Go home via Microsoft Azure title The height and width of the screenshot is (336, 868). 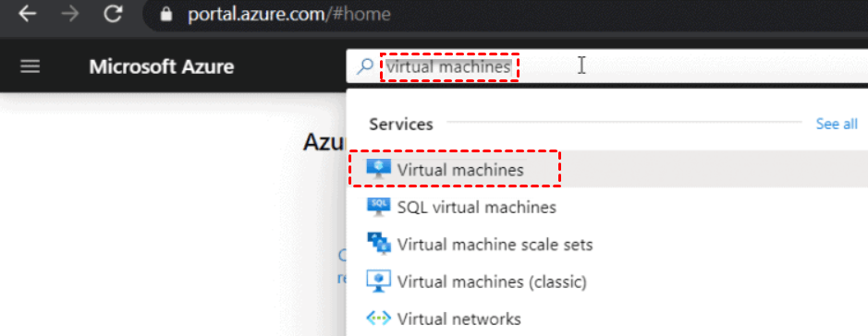pyautogui.click(x=162, y=66)
